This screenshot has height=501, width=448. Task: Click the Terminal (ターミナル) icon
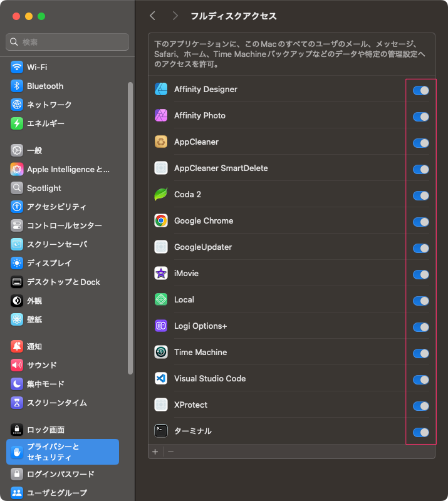[x=161, y=431]
